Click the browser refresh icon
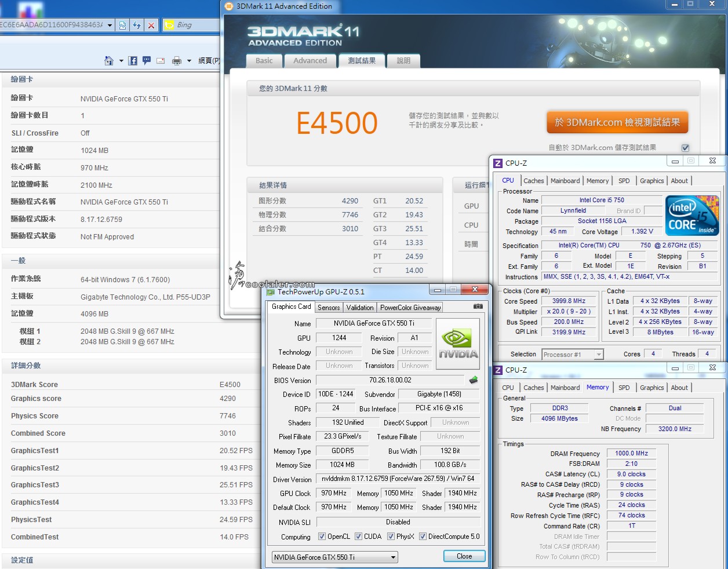This screenshot has width=728, height=569. point(137,25)
